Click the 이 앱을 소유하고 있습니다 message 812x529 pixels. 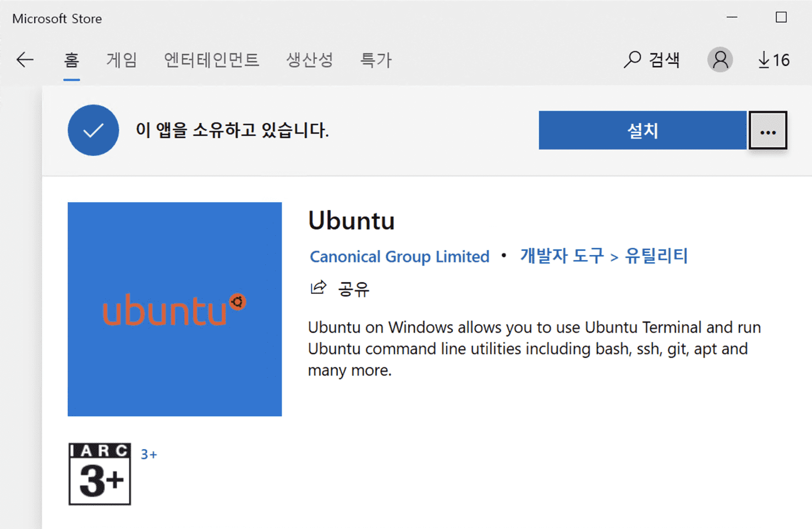(x=232, y=130)
